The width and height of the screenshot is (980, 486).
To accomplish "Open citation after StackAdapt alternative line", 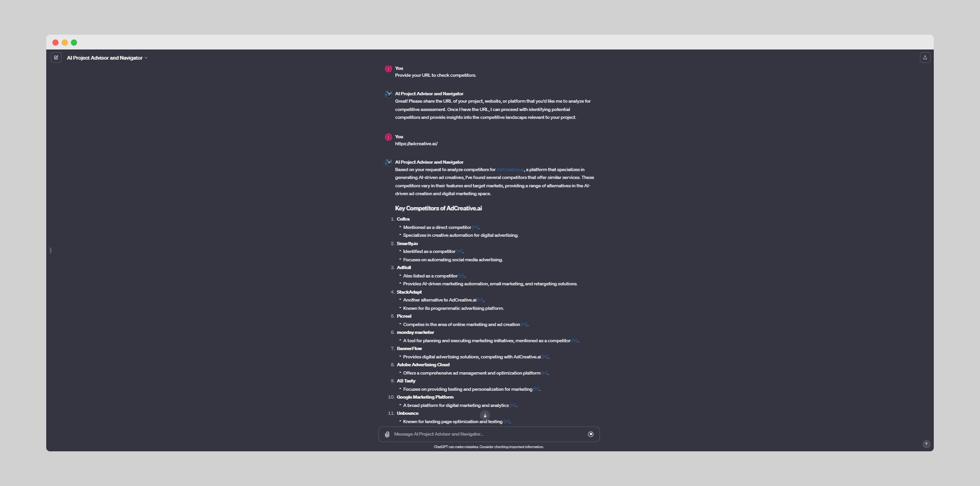I will pos(480,300).
